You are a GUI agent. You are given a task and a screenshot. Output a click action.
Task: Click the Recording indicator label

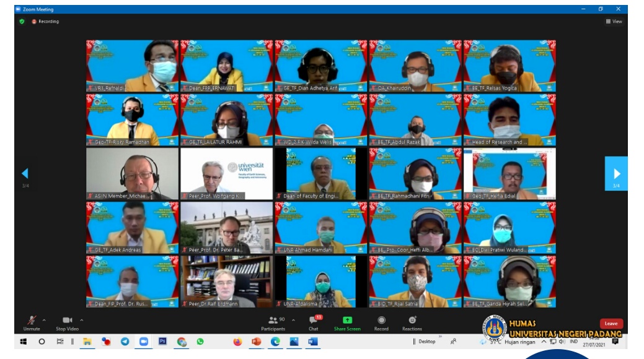(45, 21)
